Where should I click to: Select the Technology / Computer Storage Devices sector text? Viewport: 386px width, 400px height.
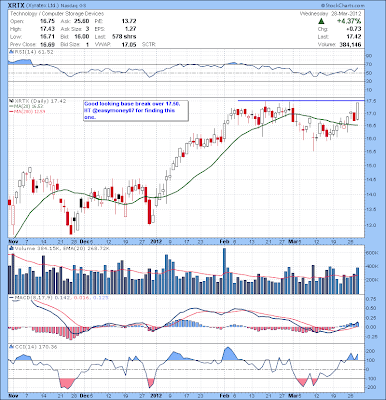coord(57,14)
